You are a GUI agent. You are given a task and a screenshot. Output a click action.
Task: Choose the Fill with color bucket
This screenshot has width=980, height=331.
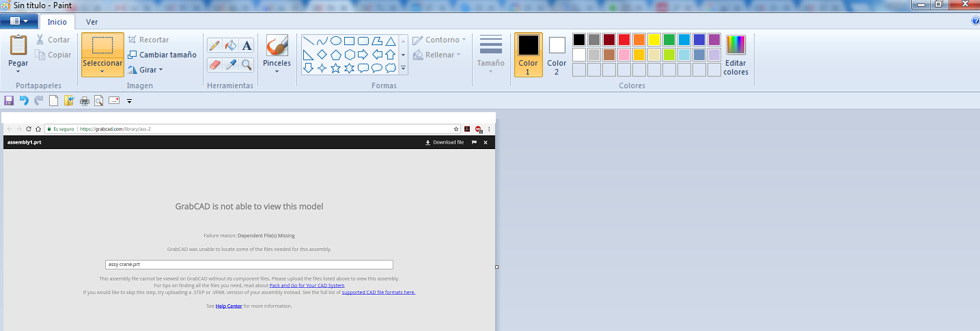point(231,46)
